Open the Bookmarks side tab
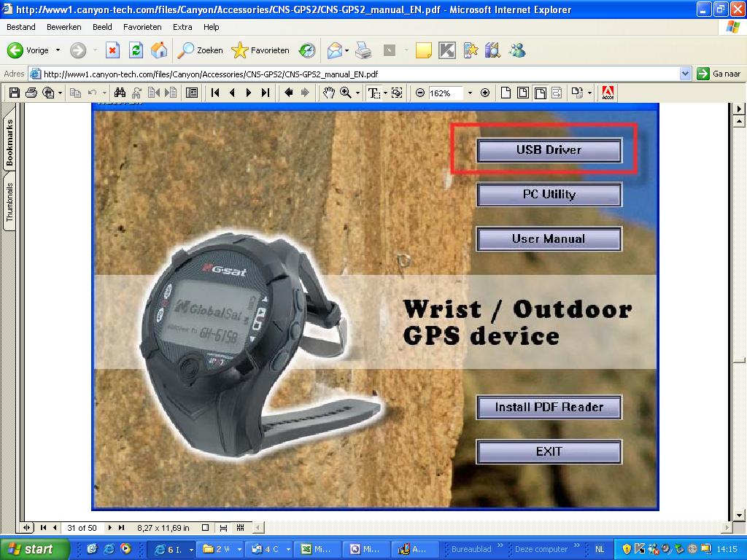This screenshot has width=747, height=560. 9,143
